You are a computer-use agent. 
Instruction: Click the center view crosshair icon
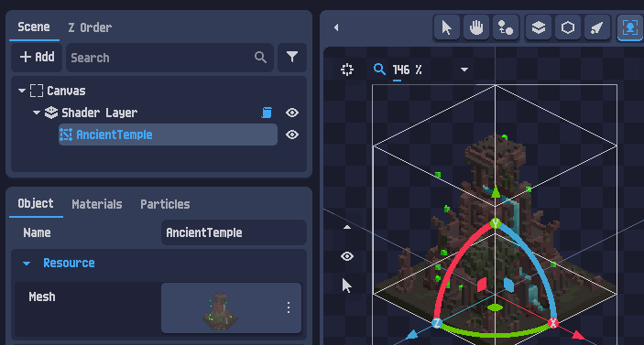pos(347,70)
